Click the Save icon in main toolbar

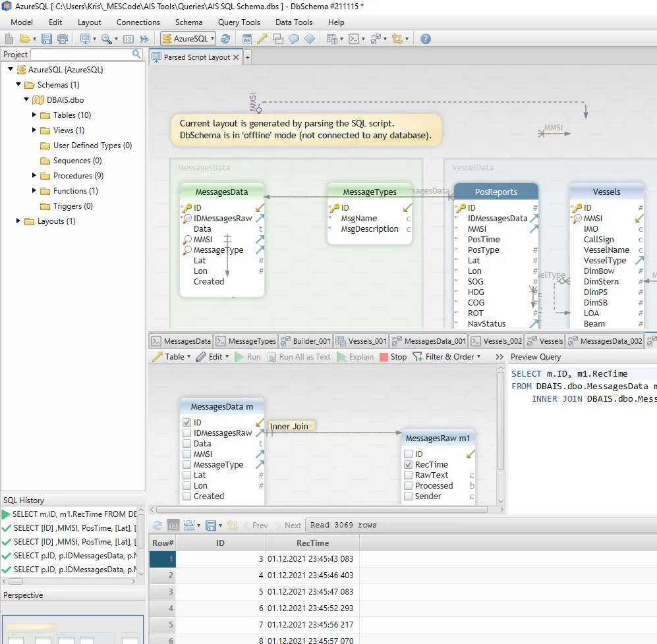coord(46,39)
